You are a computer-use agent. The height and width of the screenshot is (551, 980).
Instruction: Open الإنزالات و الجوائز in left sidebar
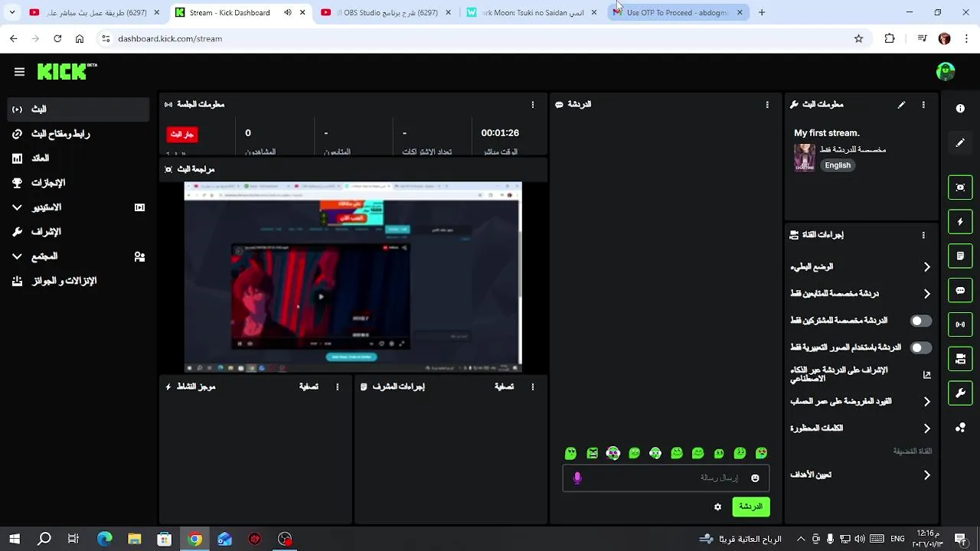pos(78,281)
